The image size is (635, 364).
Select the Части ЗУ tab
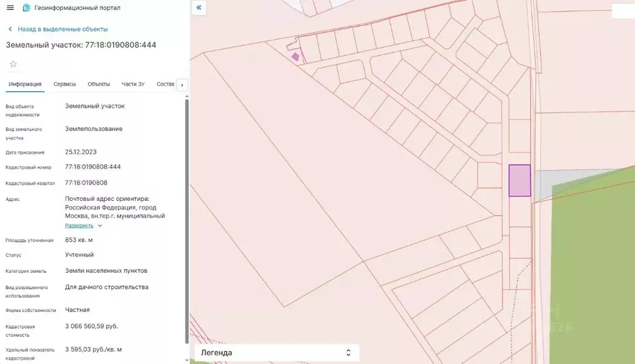tap(133, 84)
